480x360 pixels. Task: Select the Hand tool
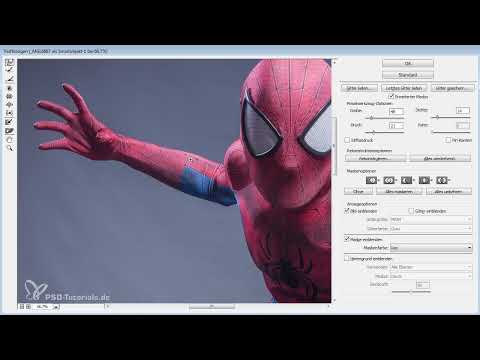click(x=9, y=140)
